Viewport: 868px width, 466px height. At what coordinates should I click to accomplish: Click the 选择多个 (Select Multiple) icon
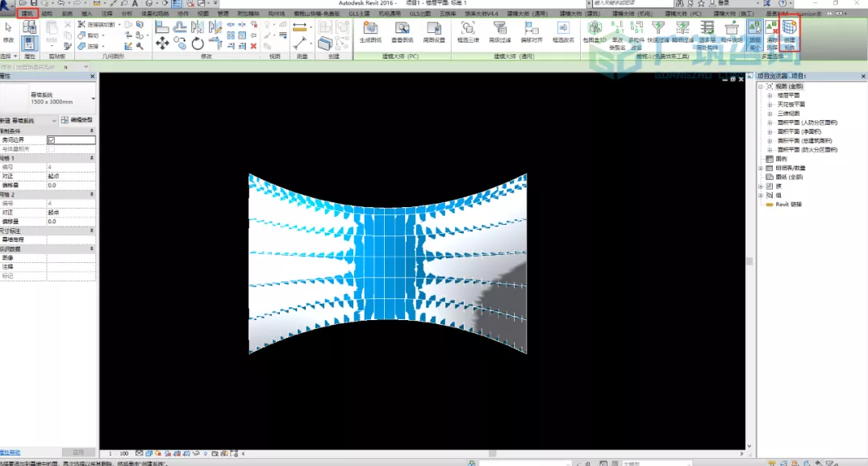coord(754,35)
